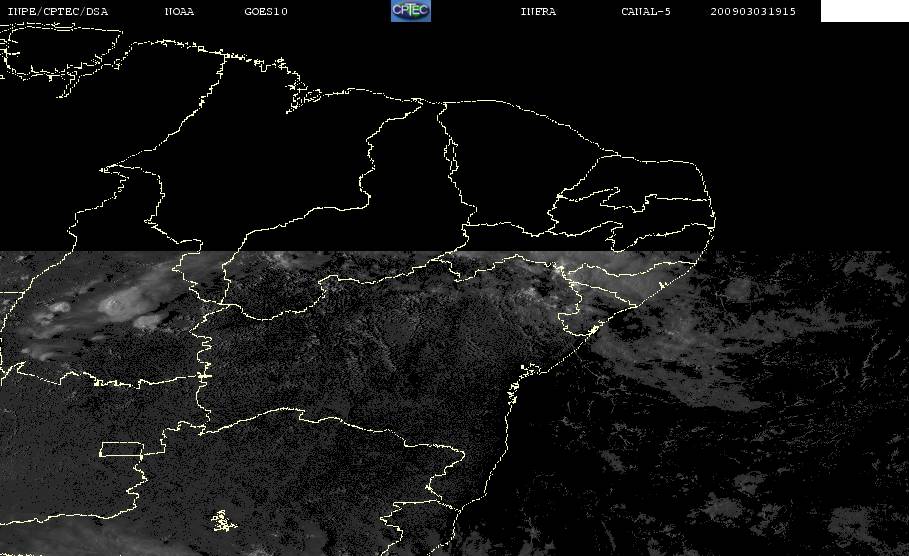Click the INFRA label in the header
Image resolution: width=909 pixels, height=556 pixels.
(x=538, y=11)
